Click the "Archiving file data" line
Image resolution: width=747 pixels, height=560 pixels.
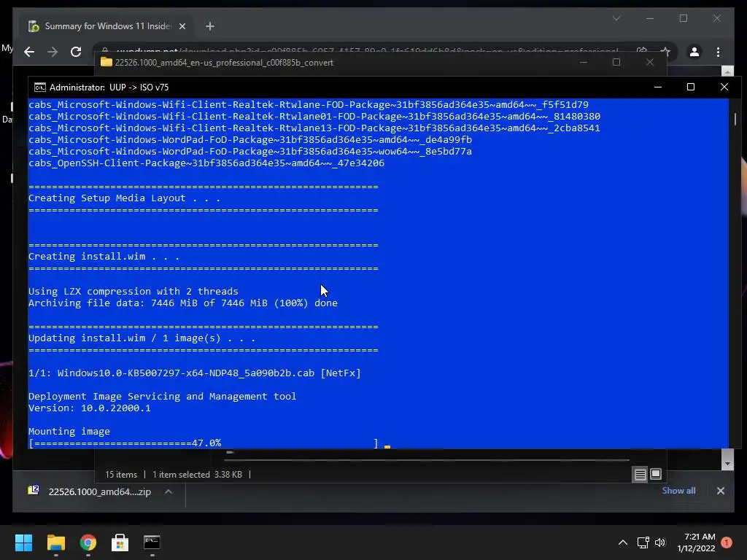pos(183,303)
